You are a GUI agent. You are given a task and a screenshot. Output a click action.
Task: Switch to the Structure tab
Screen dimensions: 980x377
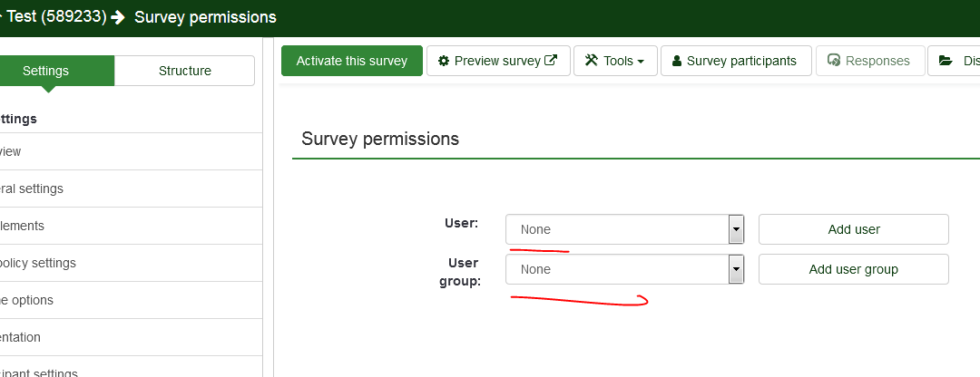(184, 71)
